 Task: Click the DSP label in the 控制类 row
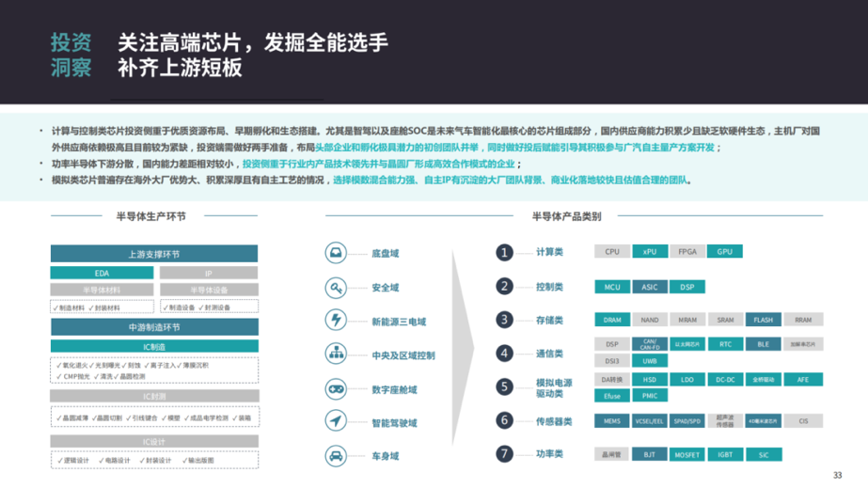click(x=687, y=287)
